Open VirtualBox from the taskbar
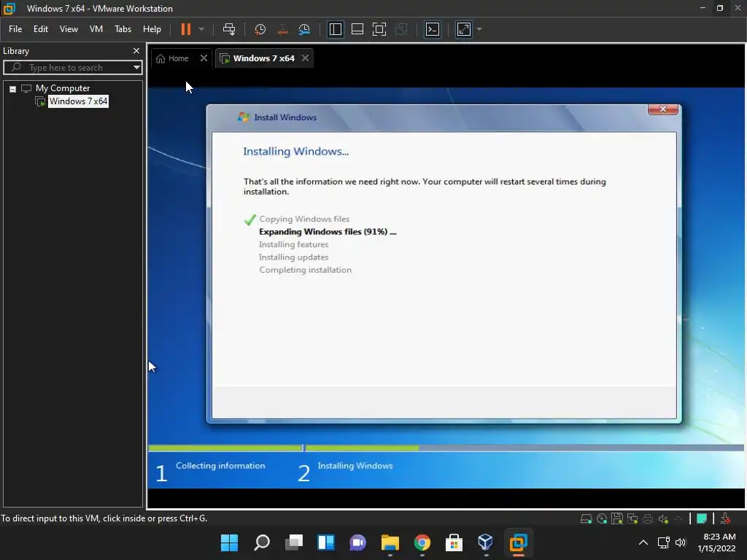The image size is (747, 560). pos(485,542)
